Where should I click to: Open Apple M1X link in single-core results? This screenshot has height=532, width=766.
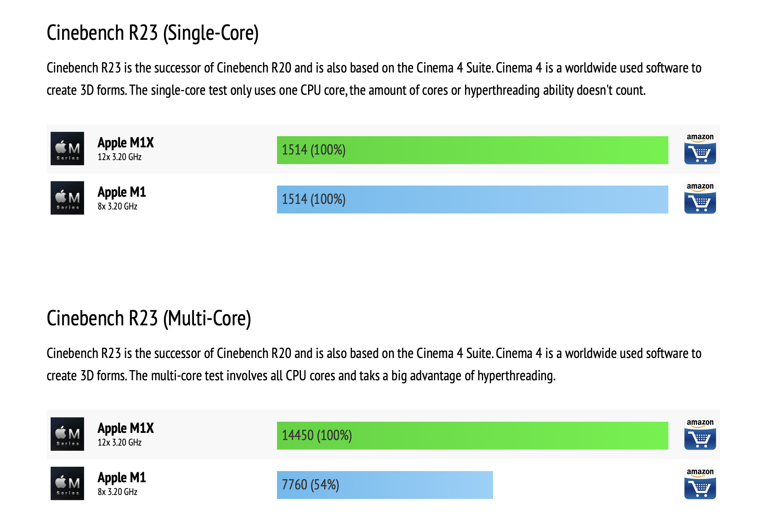point(126,143)
